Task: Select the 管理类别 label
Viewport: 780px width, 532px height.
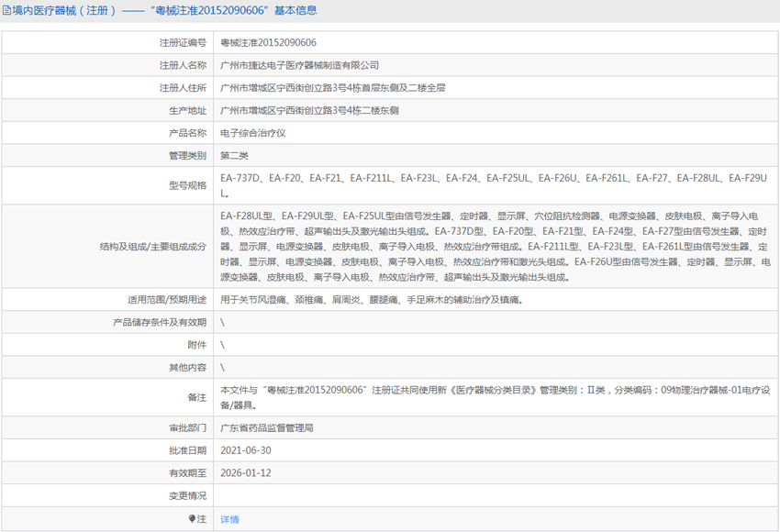Action: point(187,156)
